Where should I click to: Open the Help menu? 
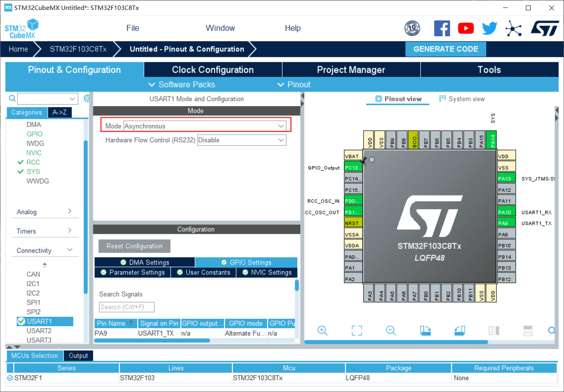[293, 28]
